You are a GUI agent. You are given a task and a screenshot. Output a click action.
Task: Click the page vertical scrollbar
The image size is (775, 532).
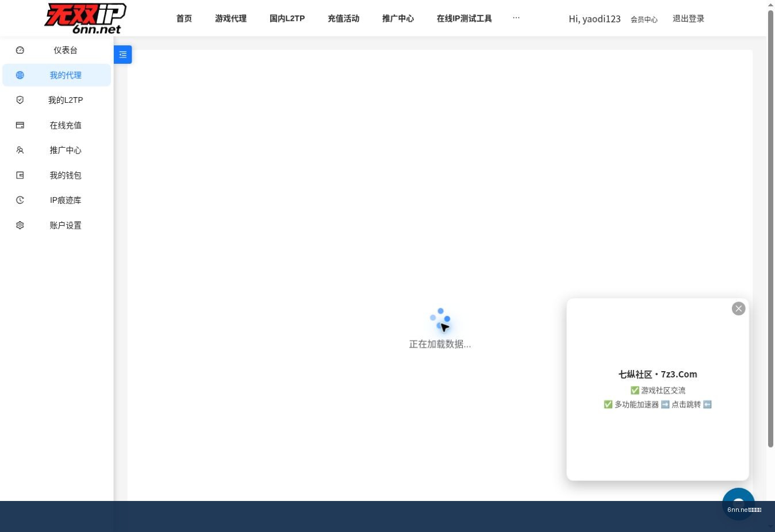[x=770, y=229]
